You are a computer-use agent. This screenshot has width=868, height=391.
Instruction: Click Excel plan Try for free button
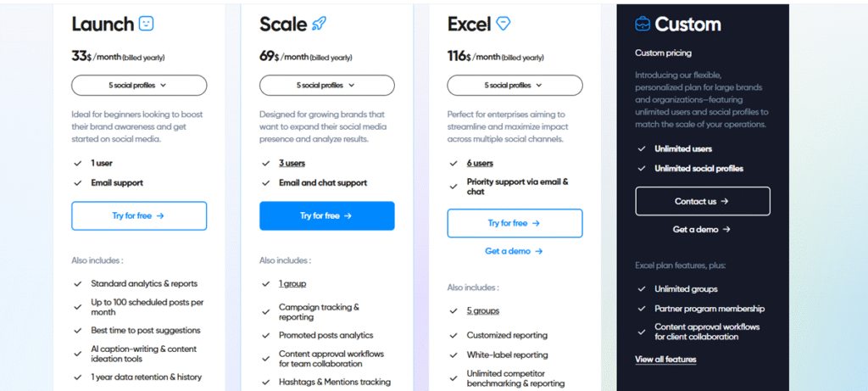coord(515,223)
